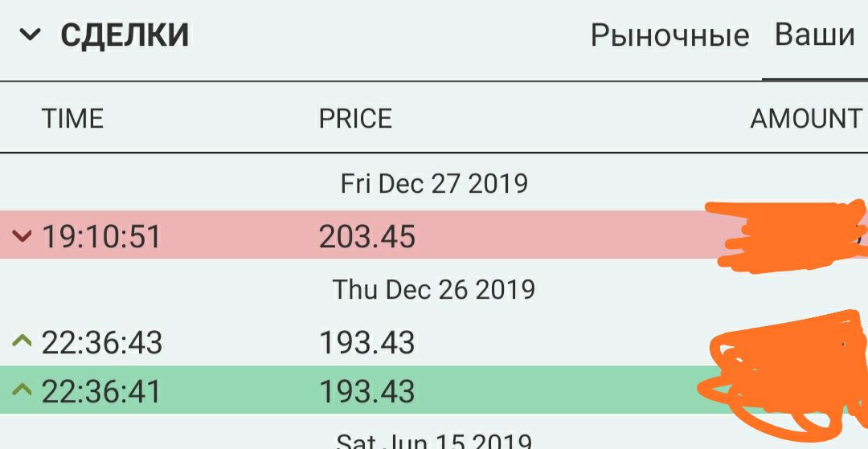This screenshot has height=449, width=868.
Task: Select the 19:10:51 trade time
Action: (101, 237)
